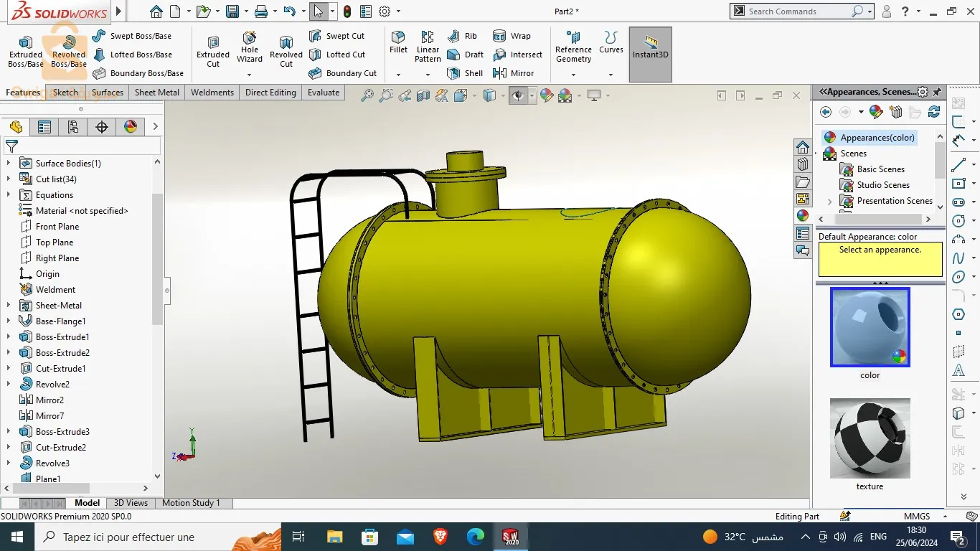
Task: Select the Extruded Boss/Base tool
Action: click(26, 50)
